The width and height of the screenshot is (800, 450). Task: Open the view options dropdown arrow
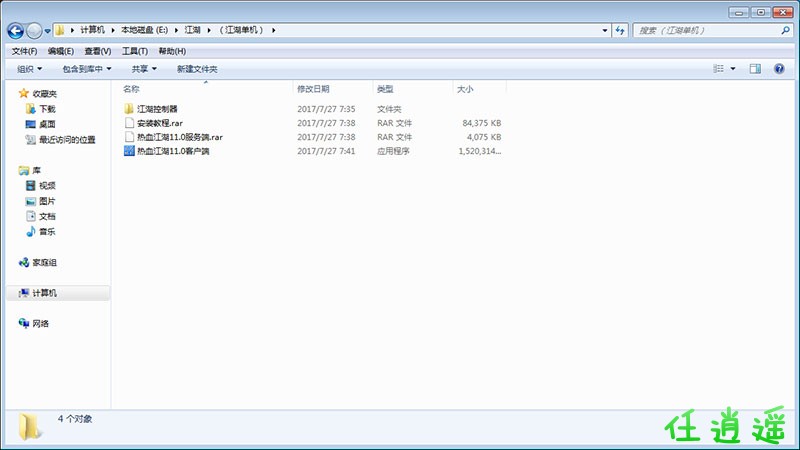[x=733, y=69]
